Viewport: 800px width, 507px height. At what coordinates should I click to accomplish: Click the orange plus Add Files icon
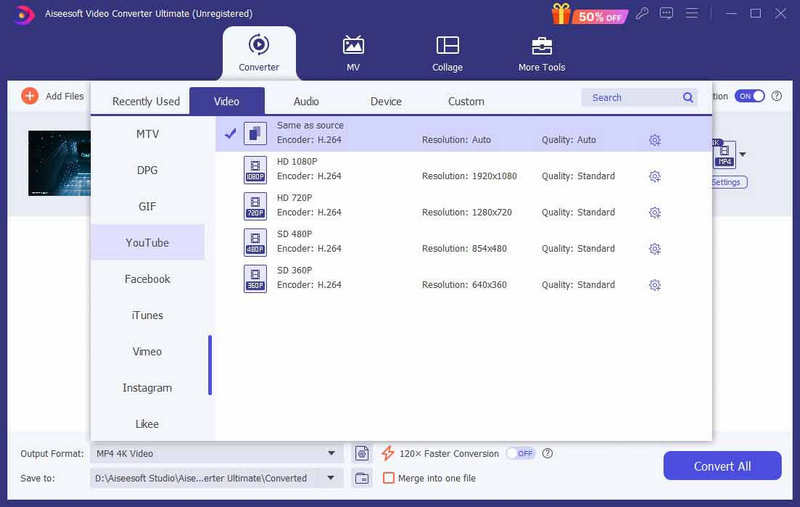point(30,95)
